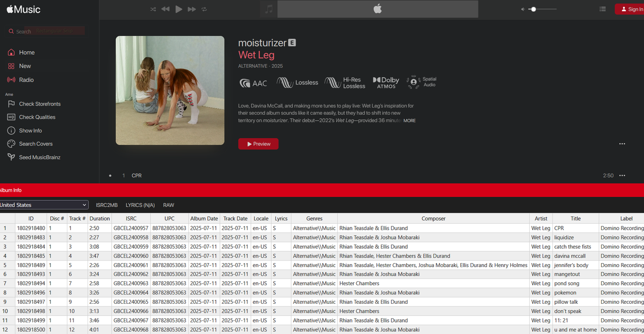This screenshot has height=334, width=644.
Task: Sort by ISRC column header
Action: point(131,218)
